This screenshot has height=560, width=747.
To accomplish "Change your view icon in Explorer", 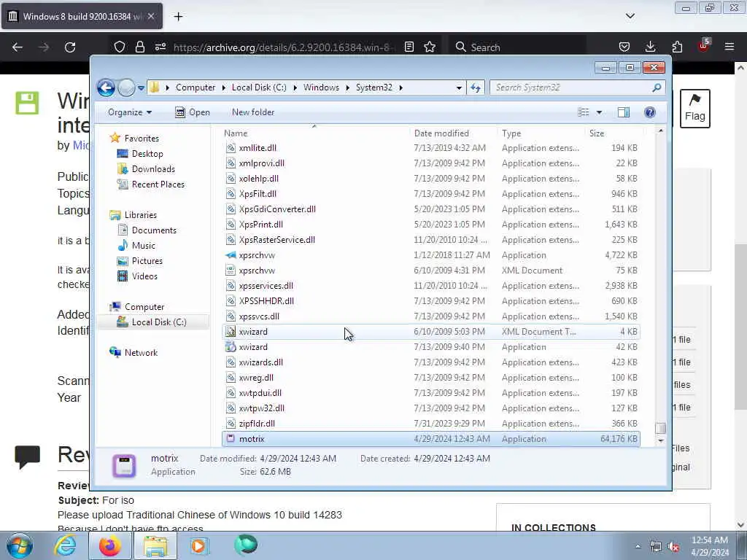I will pos(584,112).
